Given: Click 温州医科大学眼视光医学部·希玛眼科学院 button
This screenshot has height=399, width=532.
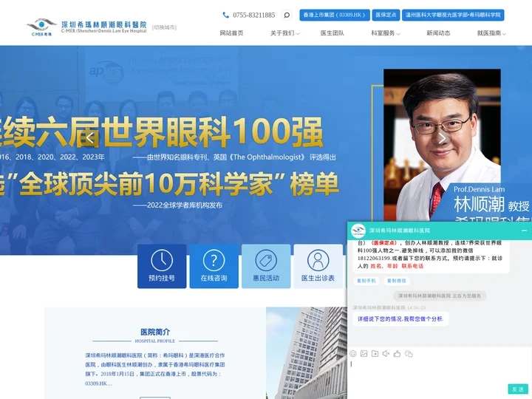Looking at the screenshot, I should [453, 15].
